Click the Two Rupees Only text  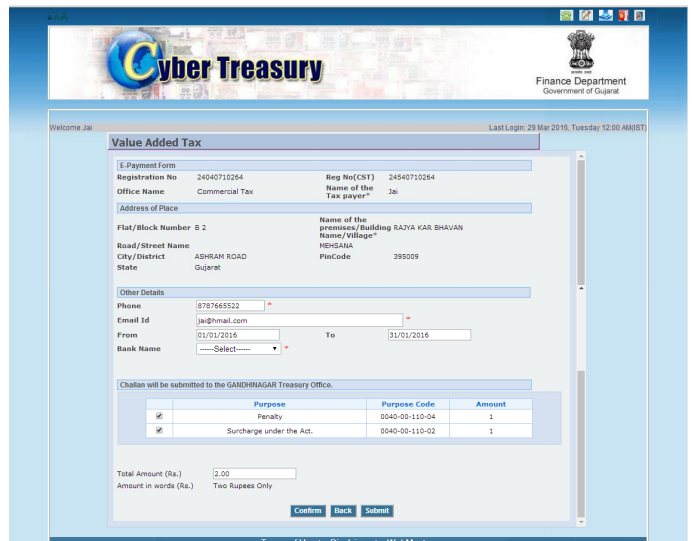243,485
